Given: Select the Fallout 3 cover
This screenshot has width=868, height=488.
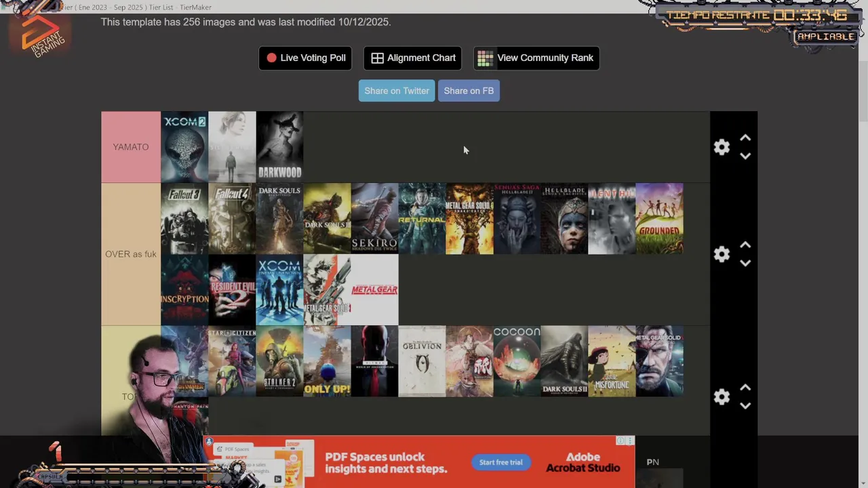Looking at the screenshot, I should (x=184, y=218).
